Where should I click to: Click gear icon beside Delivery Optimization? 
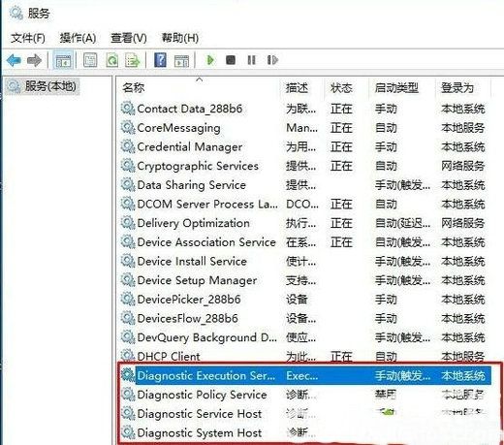pyautogui.click(x=128, y=223)
